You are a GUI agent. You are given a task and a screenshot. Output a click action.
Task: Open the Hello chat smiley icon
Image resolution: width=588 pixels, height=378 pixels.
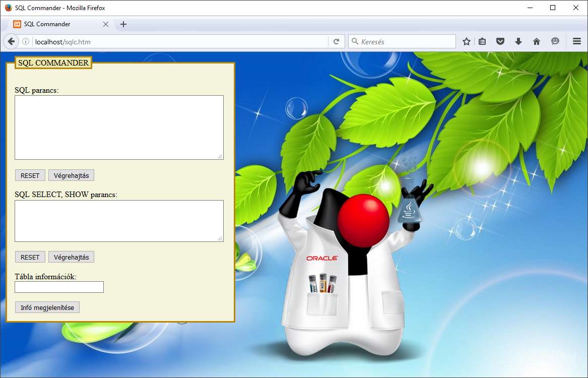coord(555,42)
